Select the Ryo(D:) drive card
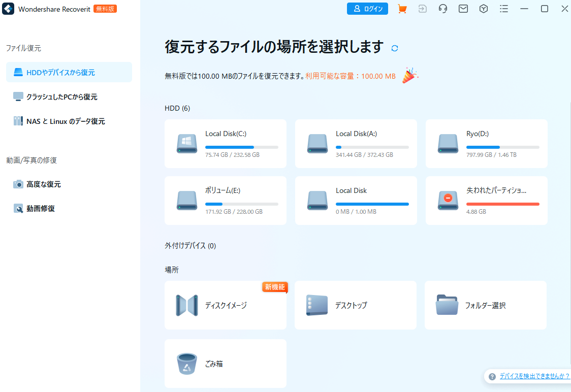This screenshot has height=392, width=571. coord(486,144)
